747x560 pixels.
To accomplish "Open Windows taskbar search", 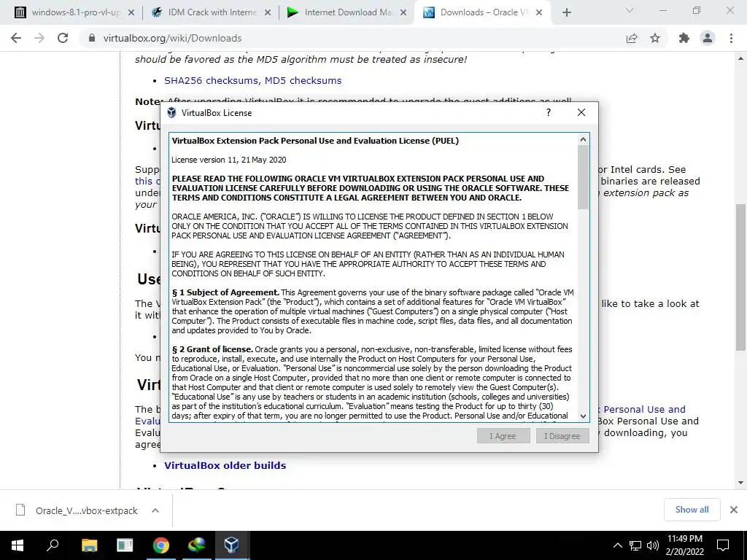I will [x=53, y=545].
